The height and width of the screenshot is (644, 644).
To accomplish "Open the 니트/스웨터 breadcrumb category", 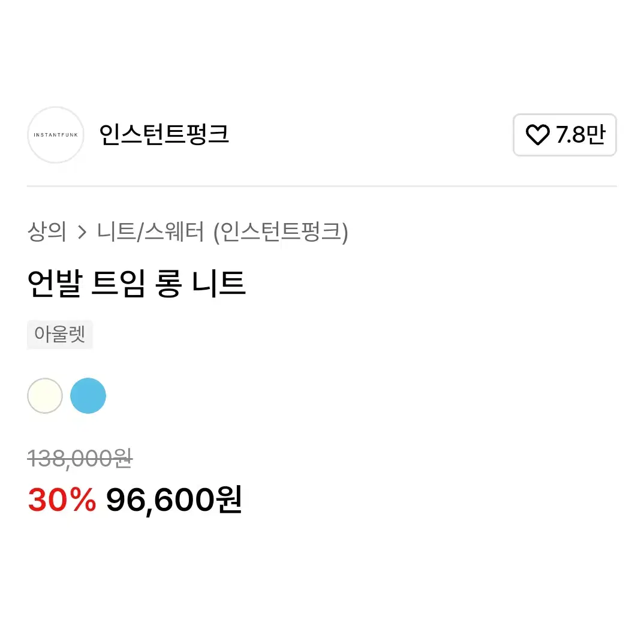I will (151, 232).
